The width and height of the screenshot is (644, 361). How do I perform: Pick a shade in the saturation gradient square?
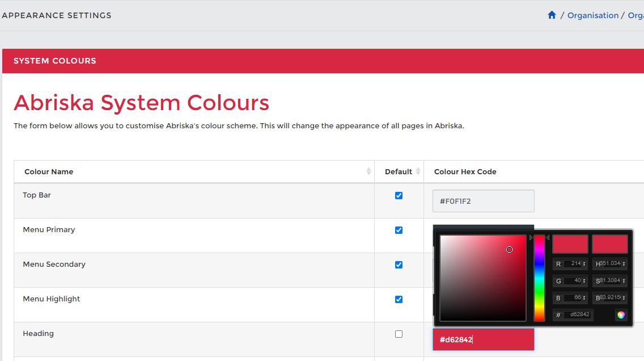click(x=483, y=278)
